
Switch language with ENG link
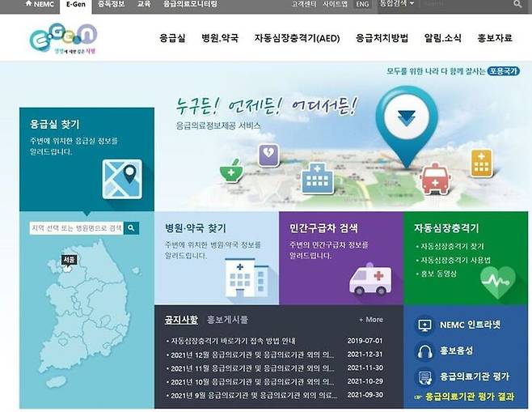click(x=362, y=4)
